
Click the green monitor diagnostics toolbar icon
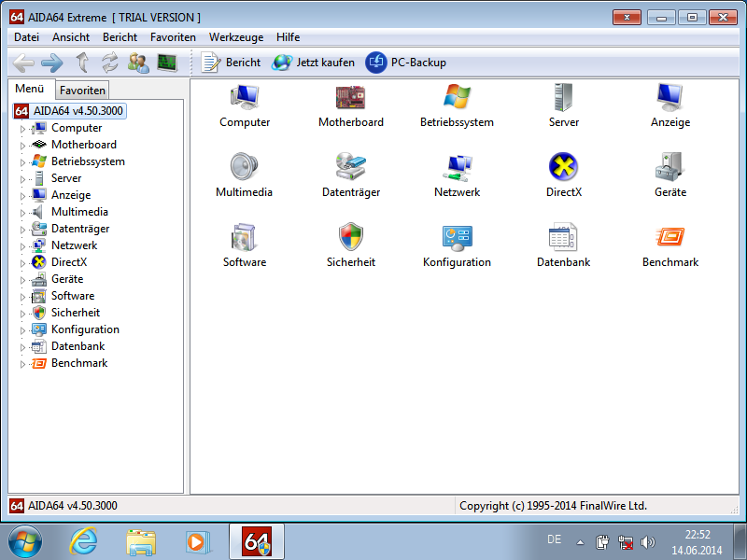(x=167, y=63)
